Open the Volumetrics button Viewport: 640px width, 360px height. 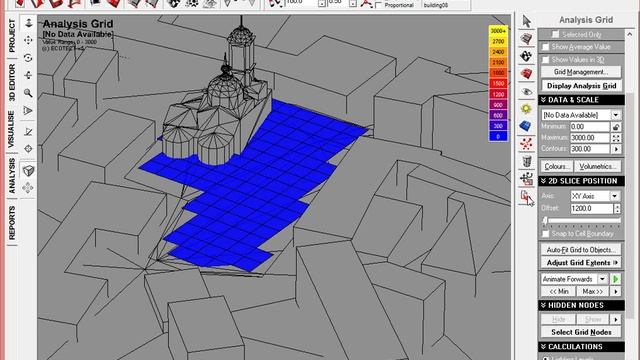click(x=598, y=167)
